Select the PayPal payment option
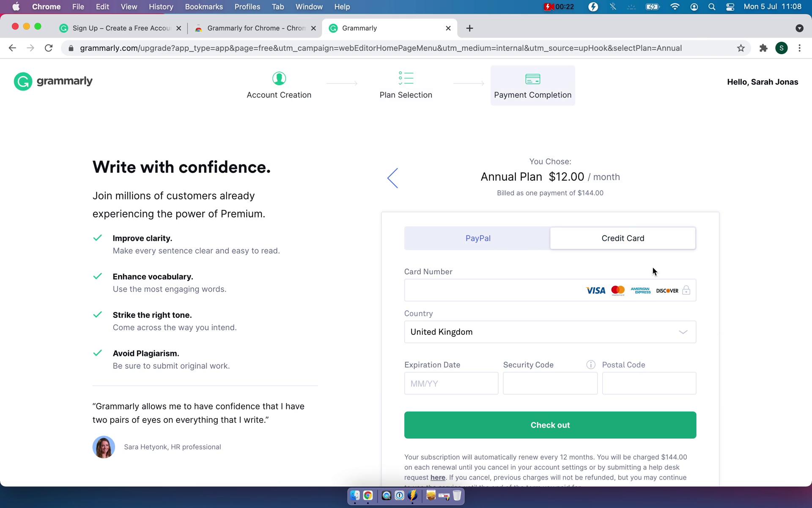 pos(477,238)
